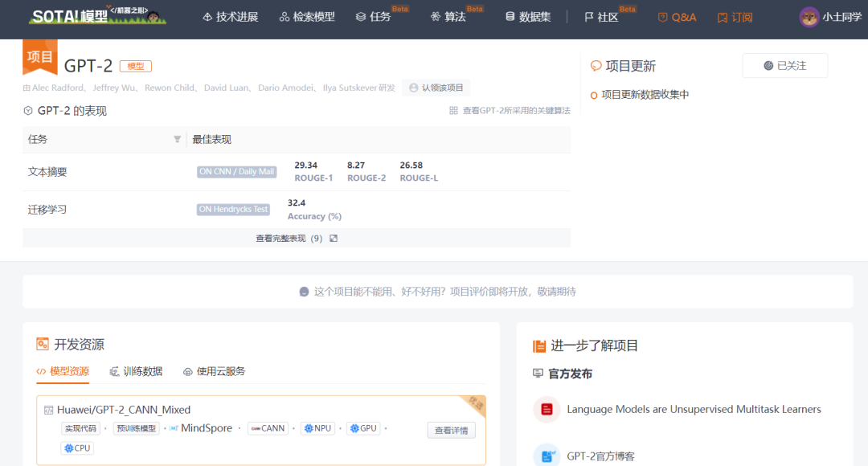Switch to the 使用云服务 tab
The image size is (868, 466).
(x=214, y=371)
